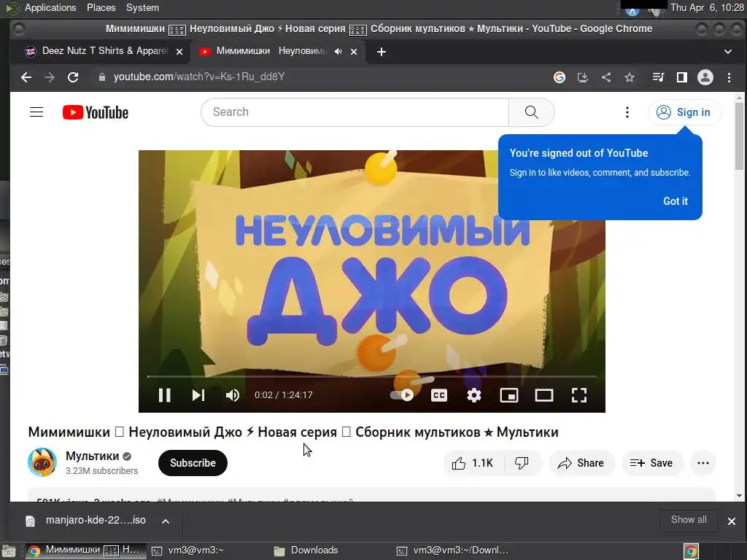Toggle the autoplay switch
Image resolution: width=747 pixels, height=560 pixels.
[402, 394]
